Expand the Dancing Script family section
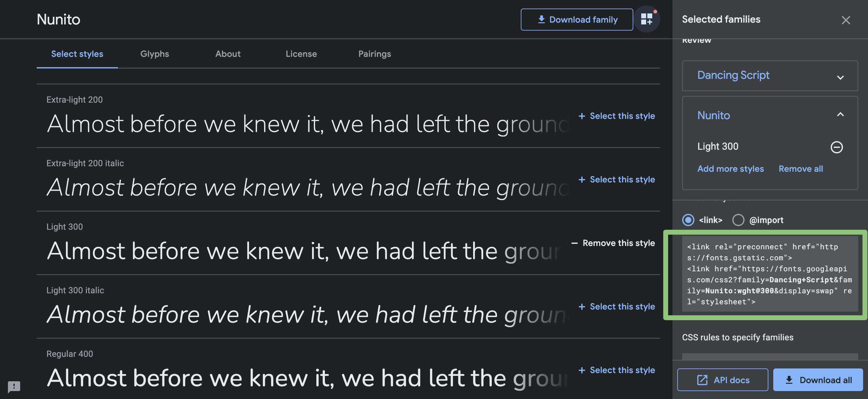The height and width of the screenshot is (399, 868). click(x=840, y=77)
